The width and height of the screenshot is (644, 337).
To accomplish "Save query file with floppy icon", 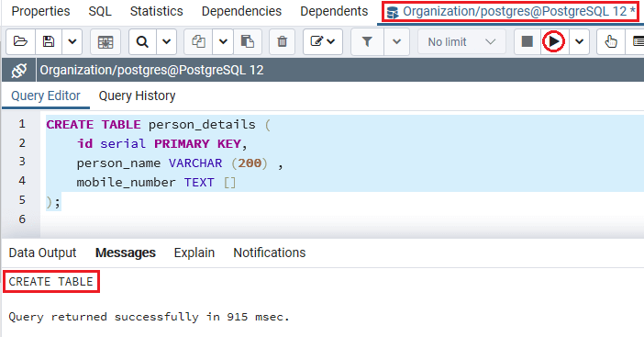I will point(49,41).
